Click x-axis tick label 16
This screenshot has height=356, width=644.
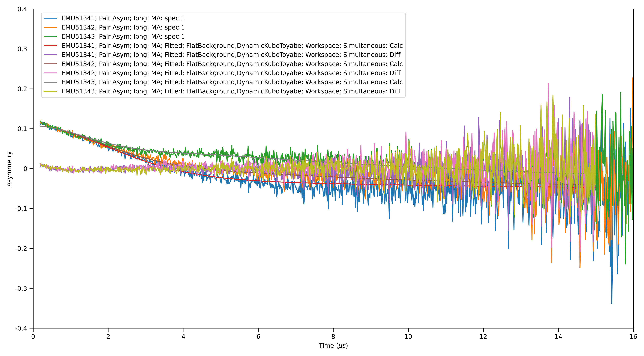[633, 337]
